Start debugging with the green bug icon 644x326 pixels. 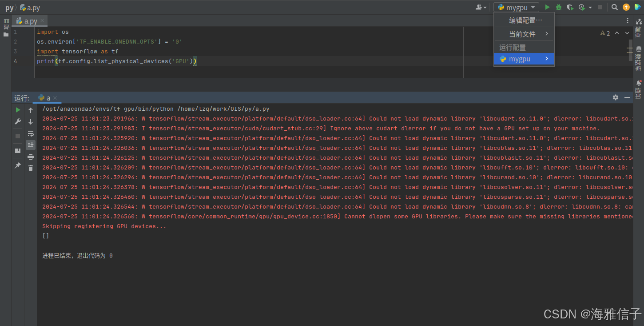click(559, 7)
